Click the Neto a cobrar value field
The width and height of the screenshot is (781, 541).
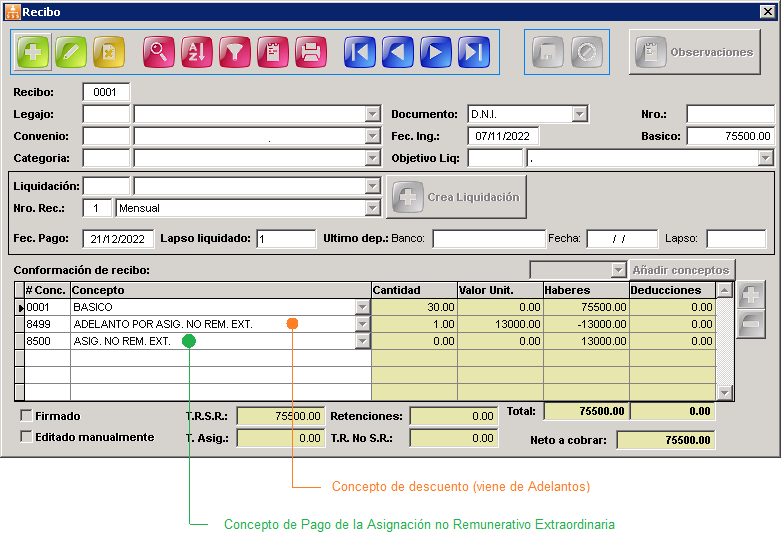tap(666, 440)
